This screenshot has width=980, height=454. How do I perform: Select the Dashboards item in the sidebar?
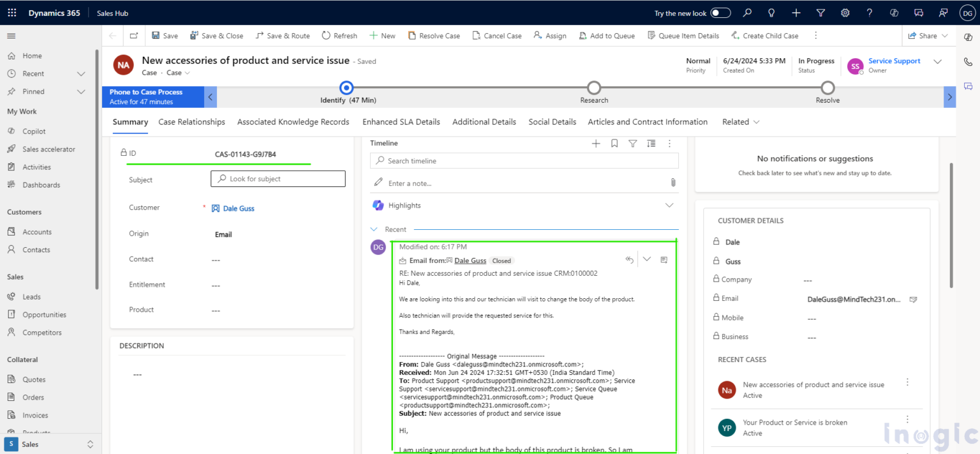click(x=40, y=185)
